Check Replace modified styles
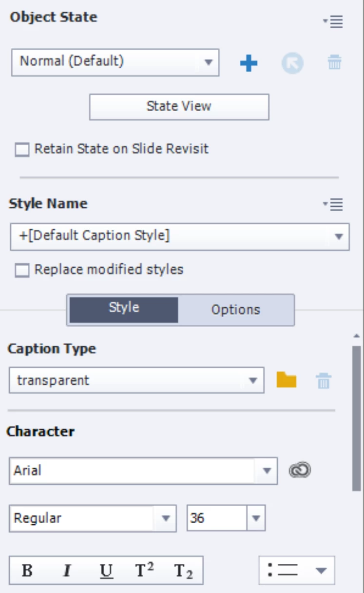 tap(22, 270)
